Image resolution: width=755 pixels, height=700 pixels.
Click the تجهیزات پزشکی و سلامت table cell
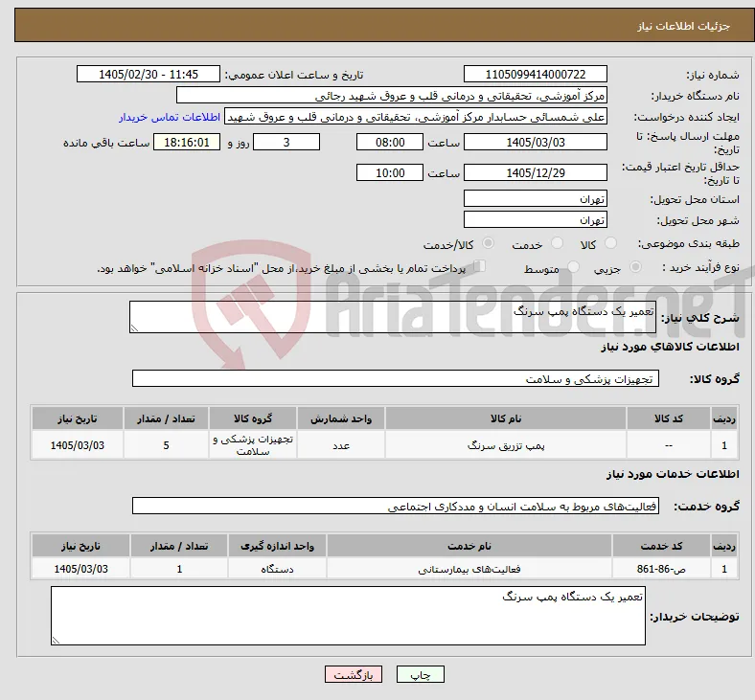[253, 445]
